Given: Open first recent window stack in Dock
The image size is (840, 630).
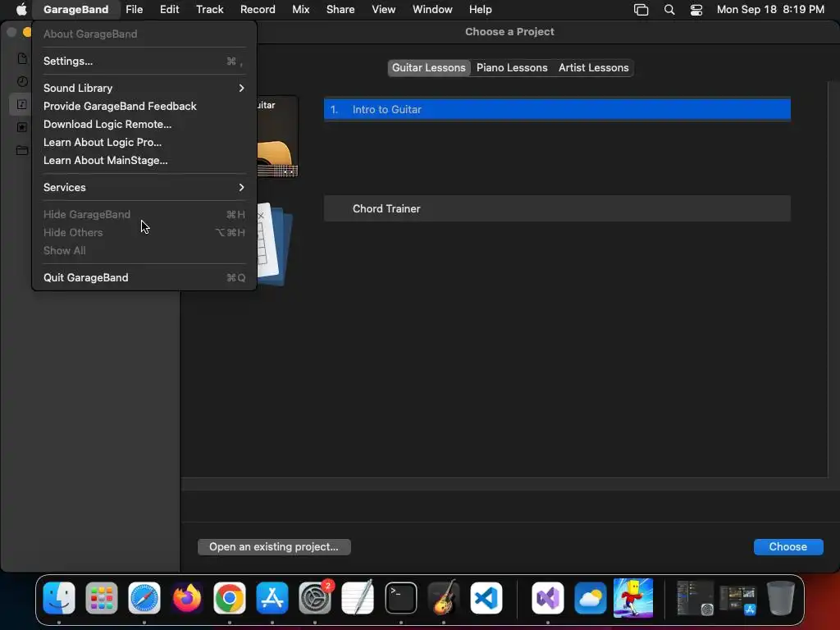Looking at the screenshot, I should click(695, 597).
